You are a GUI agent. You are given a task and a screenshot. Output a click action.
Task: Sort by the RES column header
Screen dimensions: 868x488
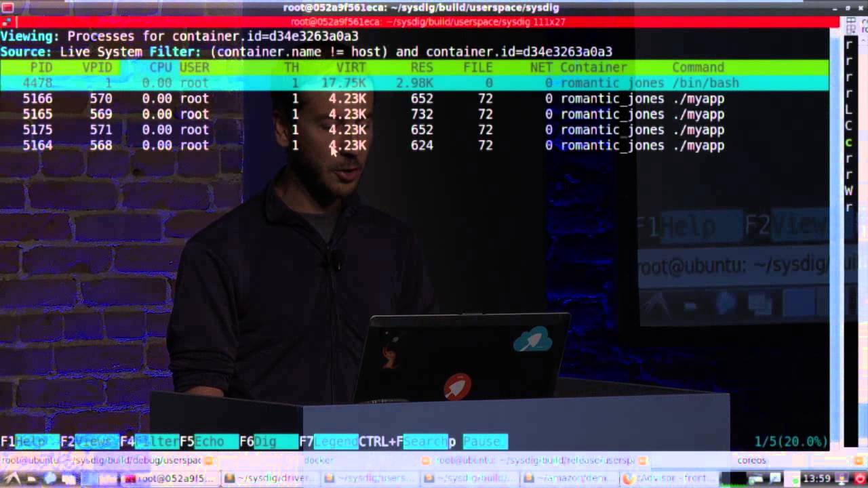(422, 67)
